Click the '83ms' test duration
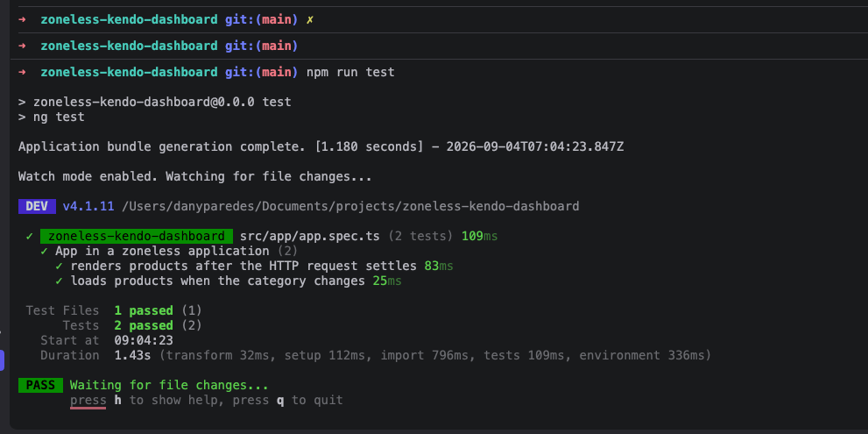This screenshot has height=434, width=868. [439, 266]
